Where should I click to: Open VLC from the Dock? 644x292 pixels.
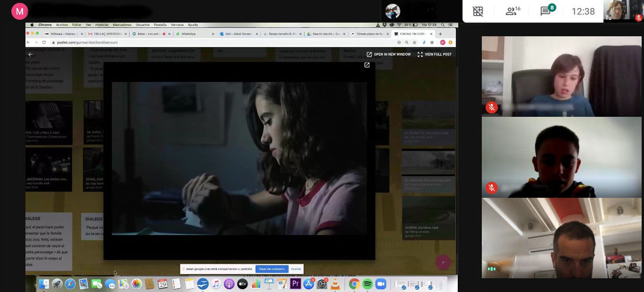point(335,284)
